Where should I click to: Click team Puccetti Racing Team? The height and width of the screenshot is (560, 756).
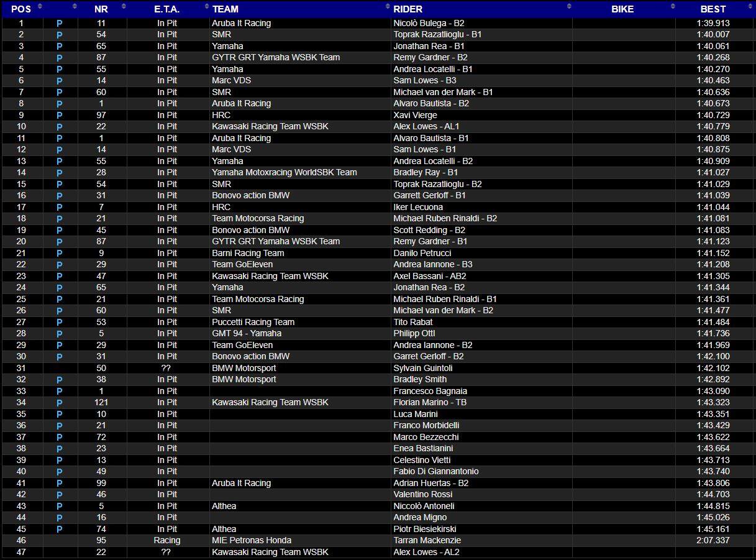(x=253, y=323)
